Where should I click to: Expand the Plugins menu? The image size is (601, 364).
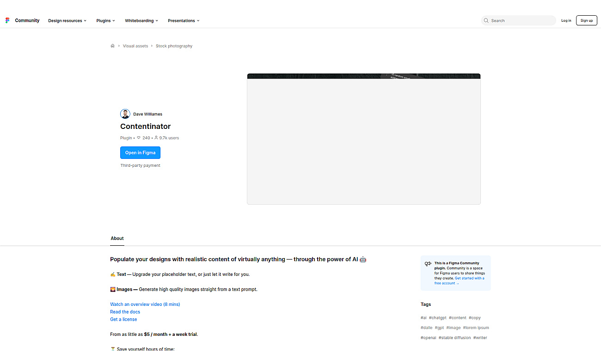(x=106, y=20)
